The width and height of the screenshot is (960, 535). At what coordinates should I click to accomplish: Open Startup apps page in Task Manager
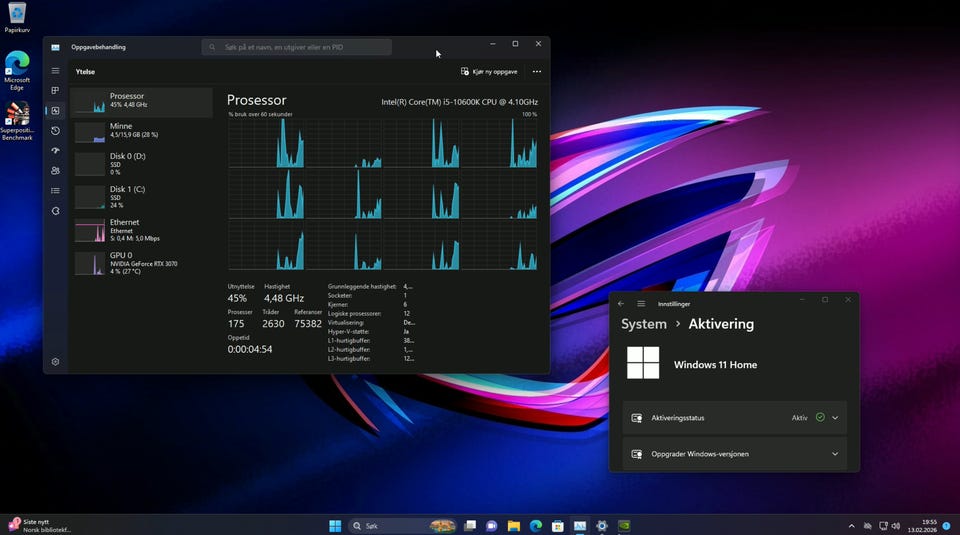click(x=55, y=151)
